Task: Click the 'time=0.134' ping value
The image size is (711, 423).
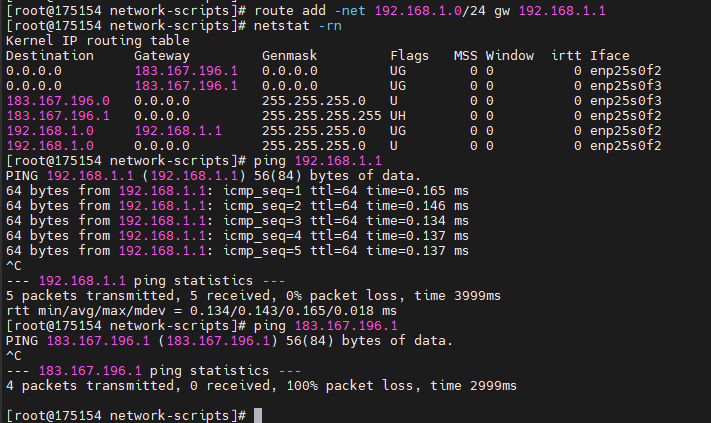Action: point(406,220)
